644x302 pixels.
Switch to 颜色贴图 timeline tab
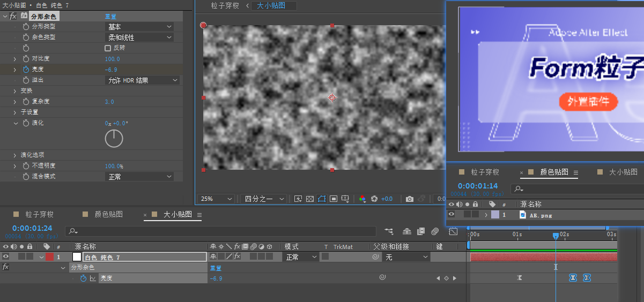[x=109, y=215]
